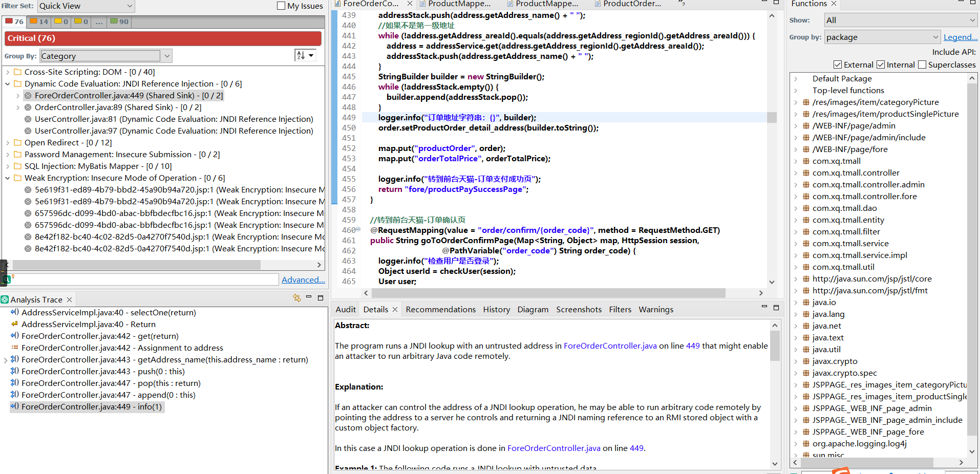Switch to the Recommendations tab

(440, 309)
